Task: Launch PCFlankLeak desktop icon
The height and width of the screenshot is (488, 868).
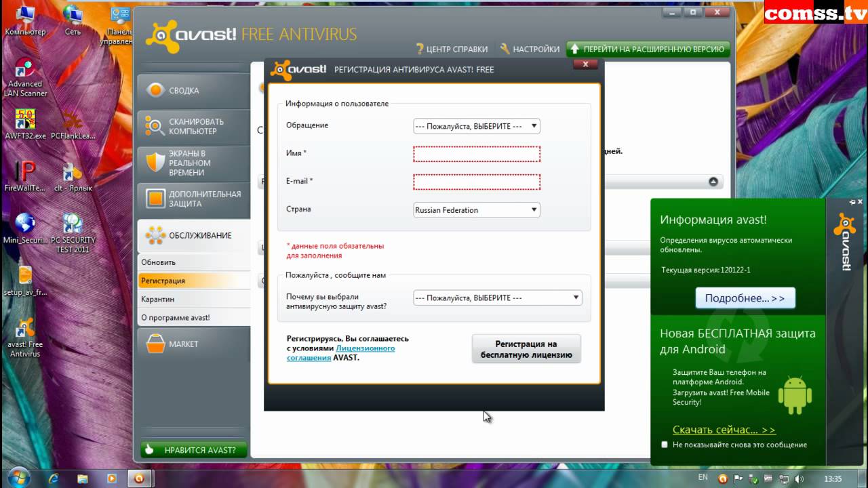Action: (73, 124)
